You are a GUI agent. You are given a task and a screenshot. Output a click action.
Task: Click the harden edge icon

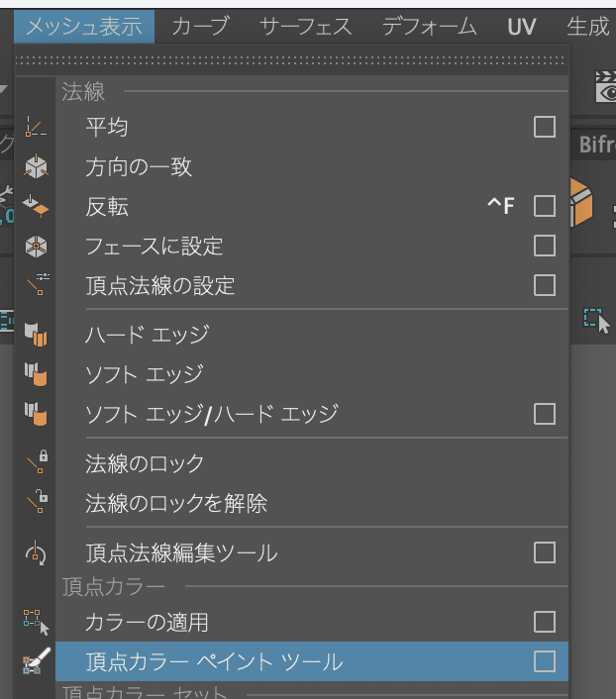36,335
